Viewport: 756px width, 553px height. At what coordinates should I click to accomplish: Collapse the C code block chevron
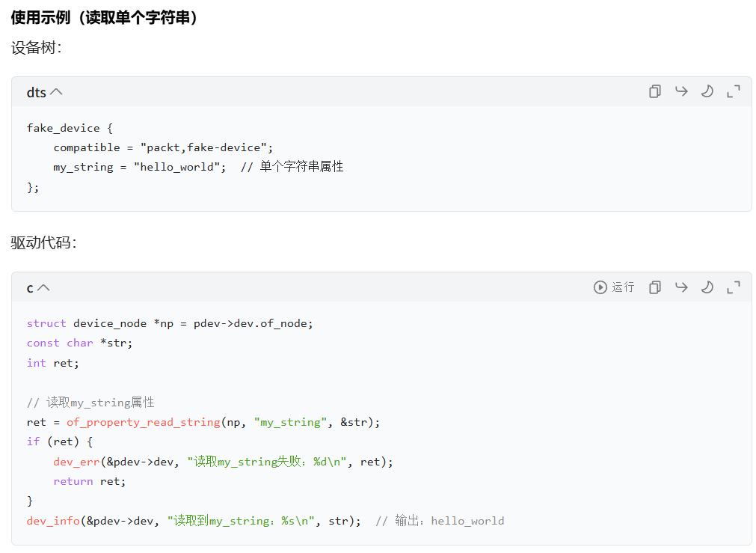(x=43, y=287)
